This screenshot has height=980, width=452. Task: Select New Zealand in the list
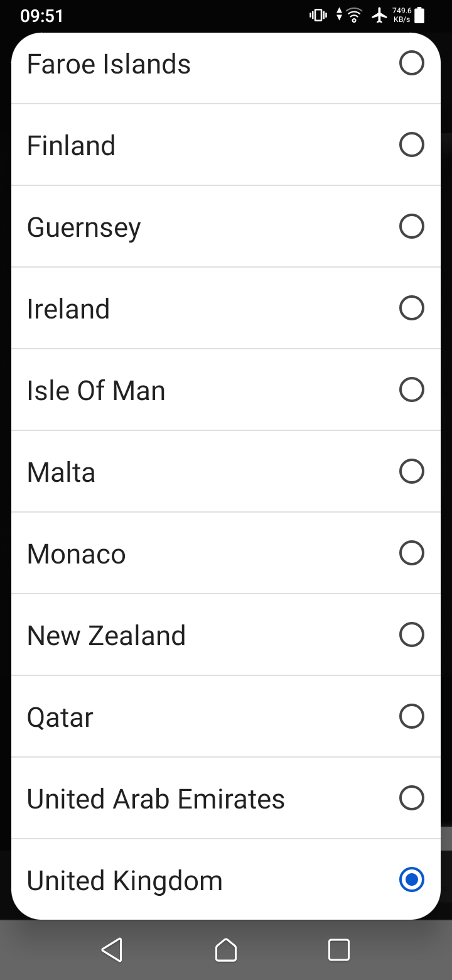tap(106, 635)
